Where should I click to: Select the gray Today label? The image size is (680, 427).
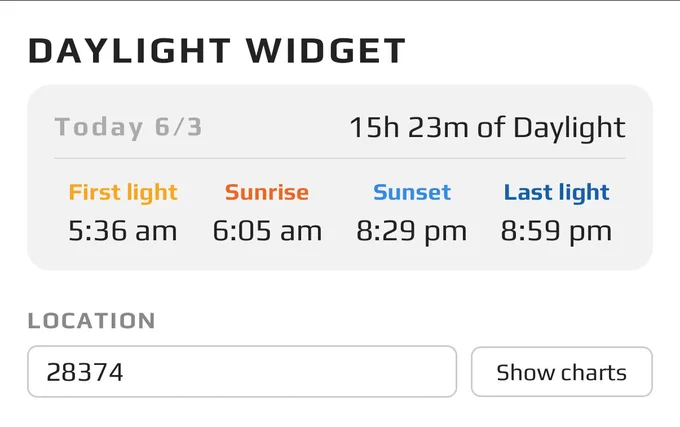coord(99,127)
